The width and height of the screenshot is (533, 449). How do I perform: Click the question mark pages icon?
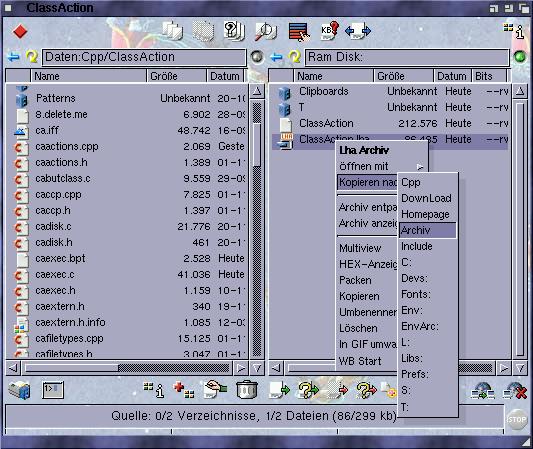pyautogui.click(x=234, y=31)
